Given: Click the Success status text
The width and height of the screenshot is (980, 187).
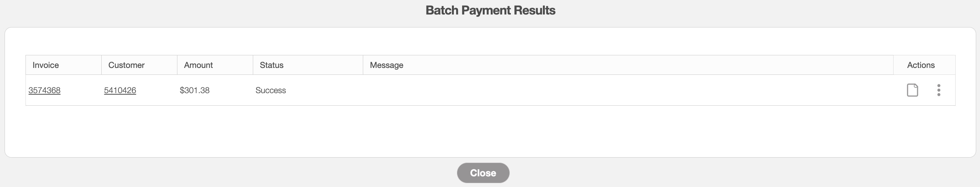Looking at the screenshot, I should click(271, 90).
